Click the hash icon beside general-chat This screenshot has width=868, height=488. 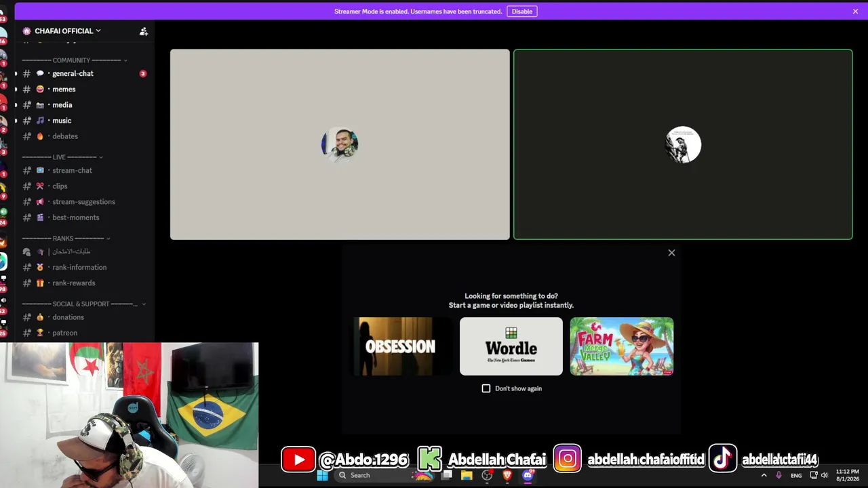(26, 73)
